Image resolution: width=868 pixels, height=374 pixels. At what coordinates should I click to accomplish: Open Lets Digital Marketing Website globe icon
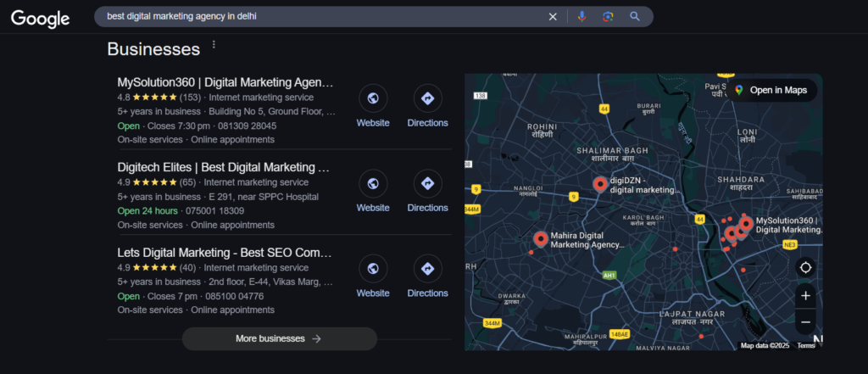click(x=373, y=269)
